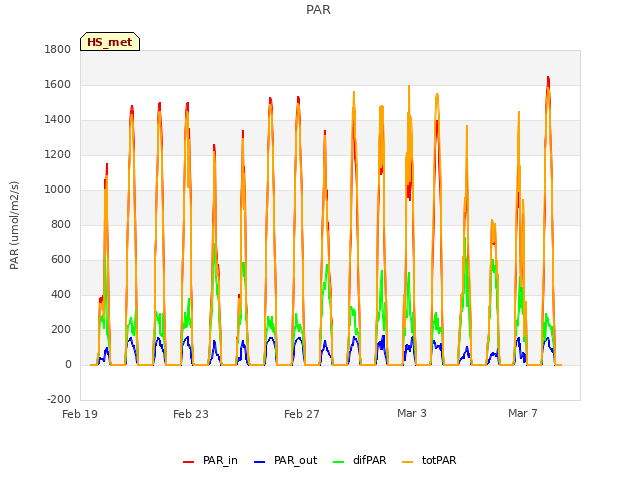Click the orange totPAR legend color marker
Viewport: 640px width, 480px height.
pos(408,462)
